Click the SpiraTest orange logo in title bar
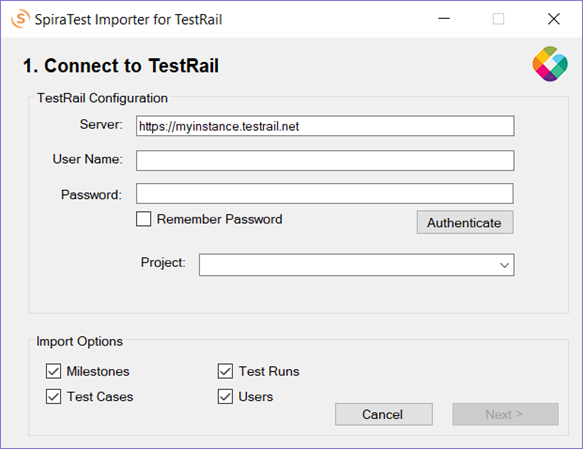This screenshot has width=583, height=449. 20,19
